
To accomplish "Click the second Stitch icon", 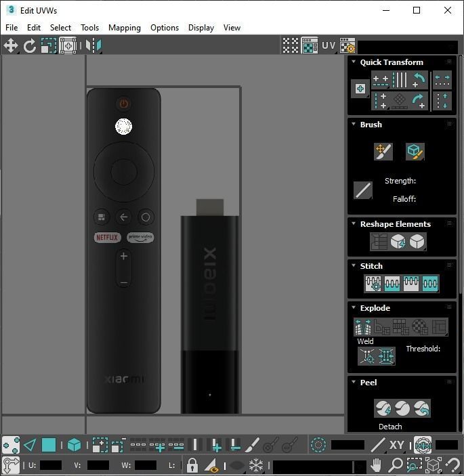I will tap(392, 284).
